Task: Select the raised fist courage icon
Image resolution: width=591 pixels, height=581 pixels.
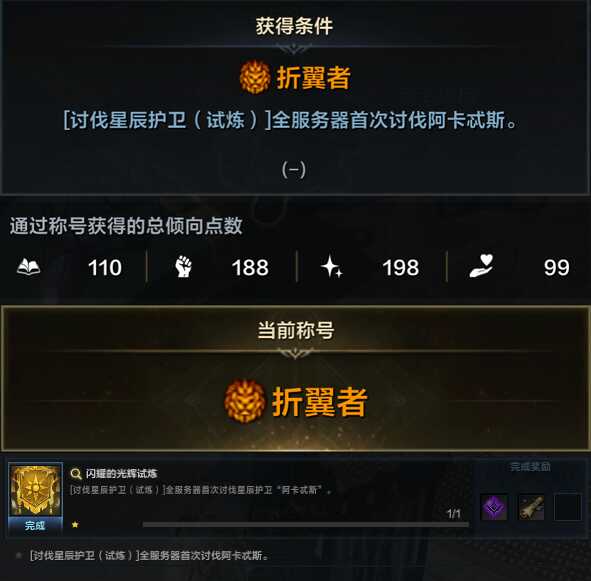Action: pyautogui.click(x=184, y=266)
